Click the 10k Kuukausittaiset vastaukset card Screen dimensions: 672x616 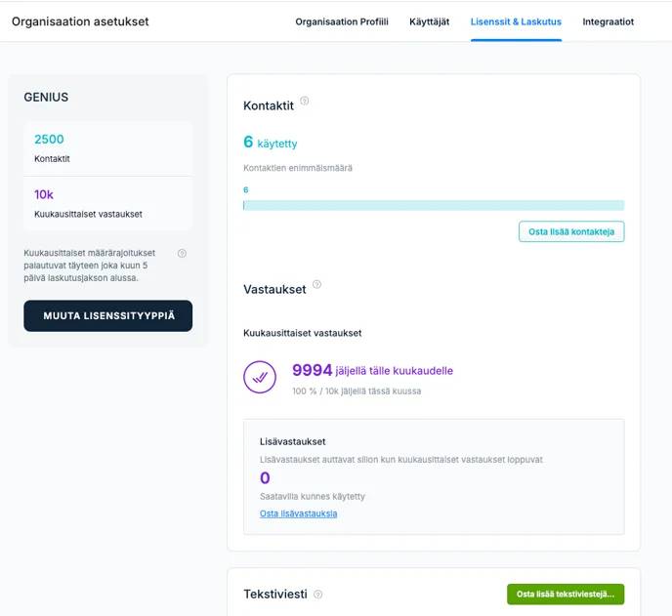(107, 203)
